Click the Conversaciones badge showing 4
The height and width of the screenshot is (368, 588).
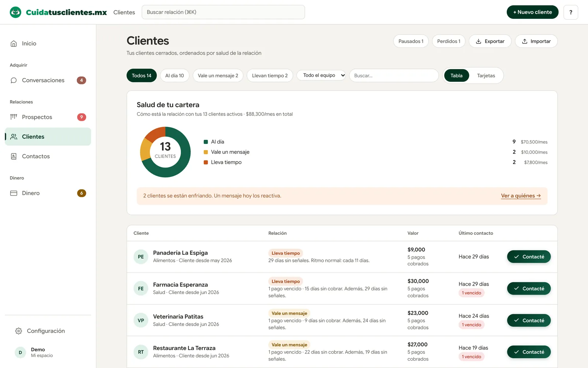(81, 80)
